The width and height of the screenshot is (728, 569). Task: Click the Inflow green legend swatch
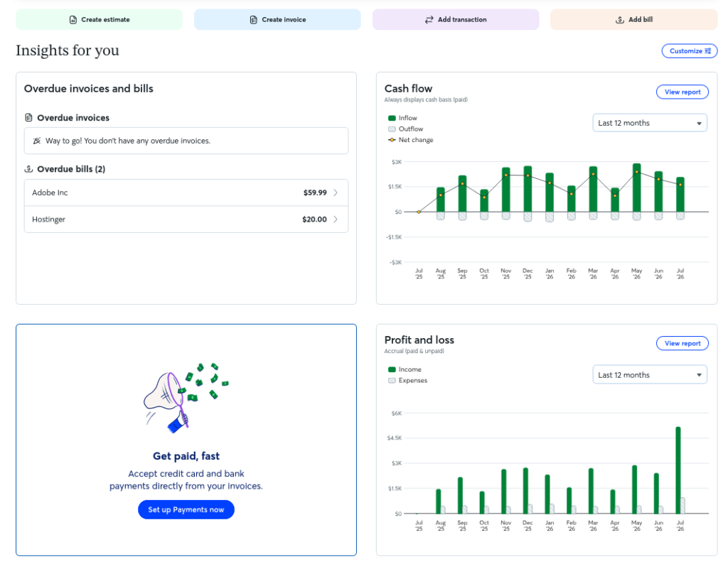392,118
